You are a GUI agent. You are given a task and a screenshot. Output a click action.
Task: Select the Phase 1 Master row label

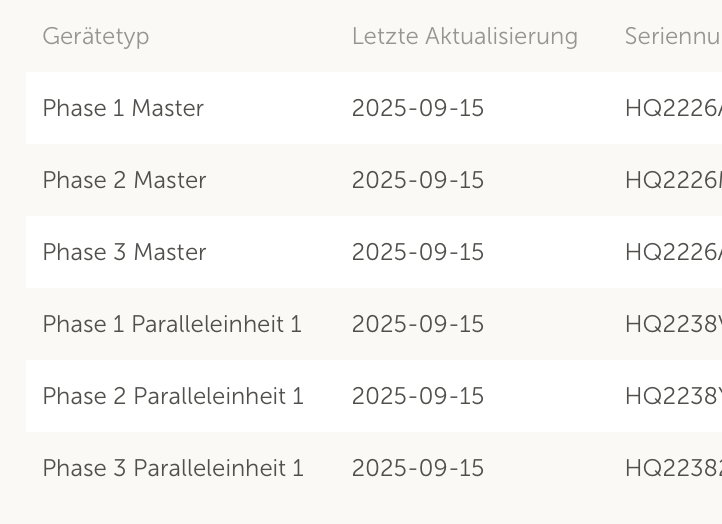(x=123, y=108)
